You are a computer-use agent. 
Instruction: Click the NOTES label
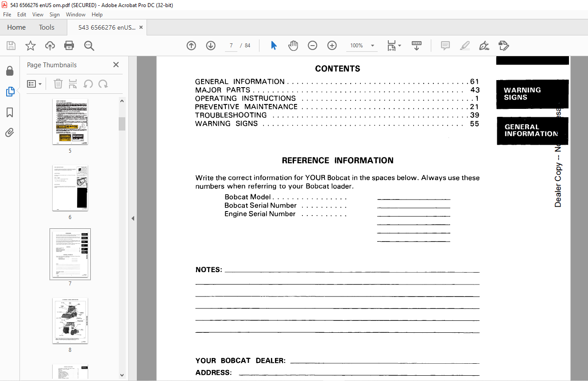click(x=209, y=270)
